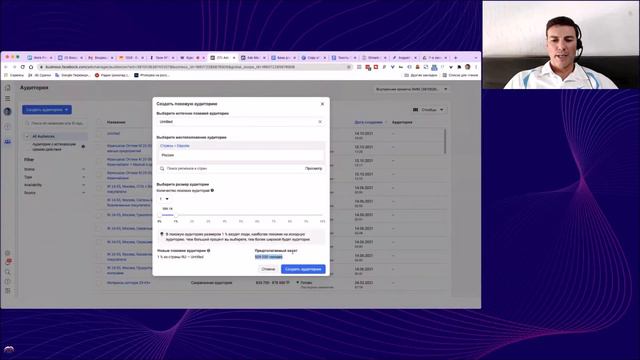This screenshot has height=360, width=640.
Task: Reload the page with the refresh icon
Action: tap(22, 67)
